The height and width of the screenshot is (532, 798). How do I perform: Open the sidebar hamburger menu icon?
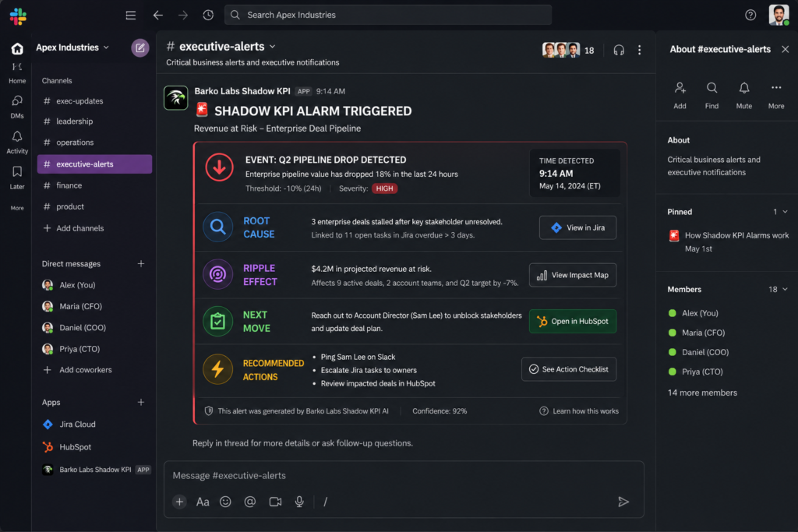click(x=131, y=16)
